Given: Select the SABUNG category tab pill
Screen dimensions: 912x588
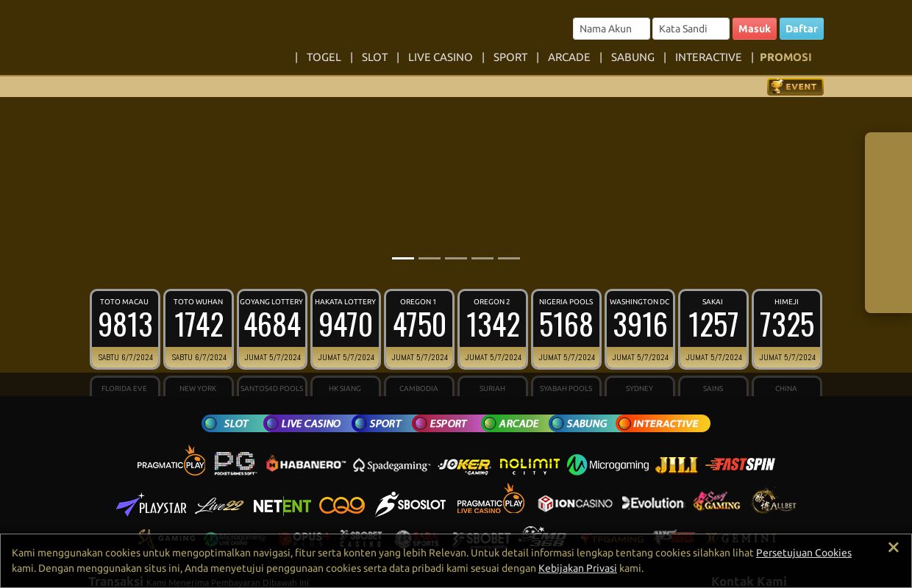Looking at the screenshot, I should [x=583, y=423].
